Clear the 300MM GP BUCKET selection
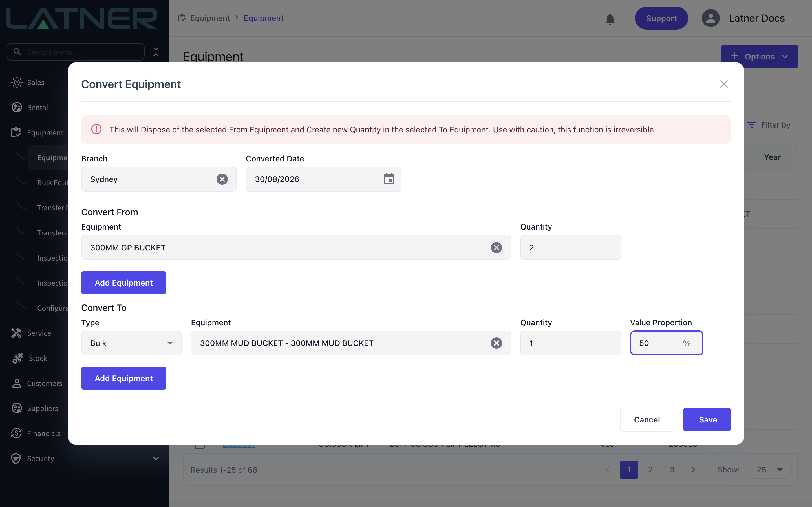 pos(496,248)
